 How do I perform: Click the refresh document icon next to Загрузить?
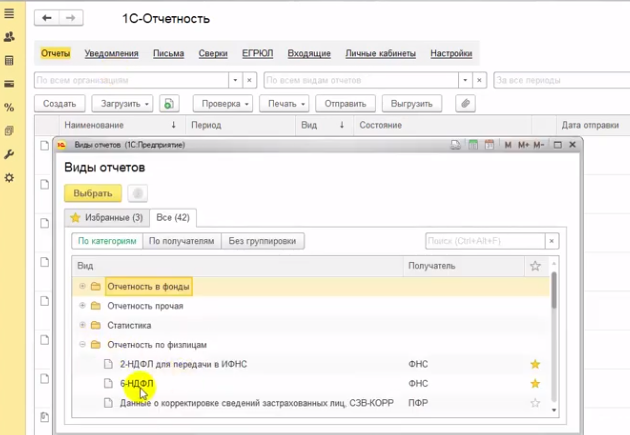(x=169, y=104)
